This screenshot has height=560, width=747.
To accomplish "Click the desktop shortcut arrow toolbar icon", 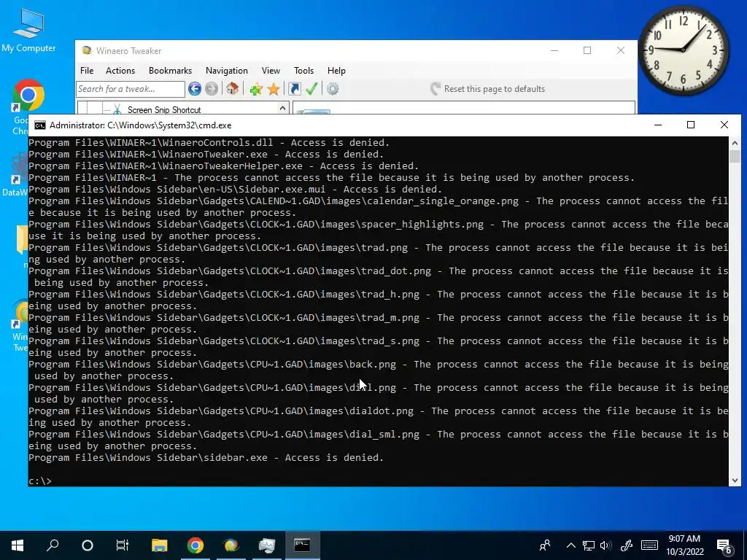I will (x=295, y=88).
